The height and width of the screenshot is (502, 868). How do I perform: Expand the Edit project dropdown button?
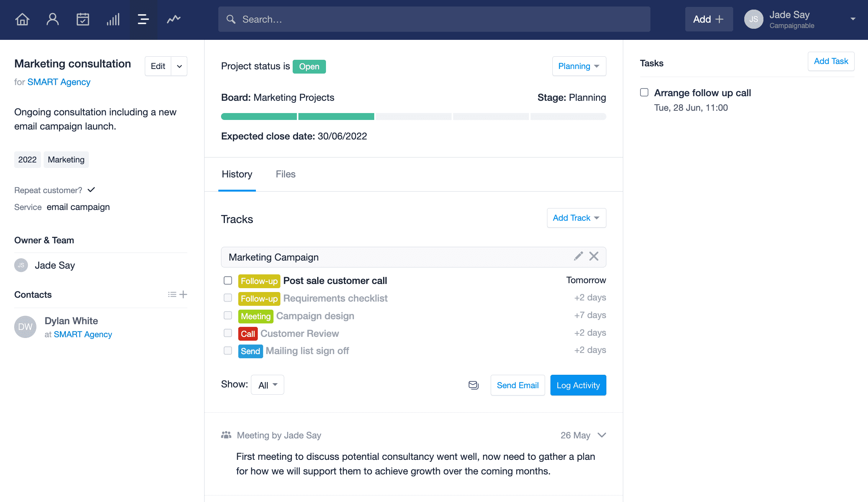pos(179,66)
